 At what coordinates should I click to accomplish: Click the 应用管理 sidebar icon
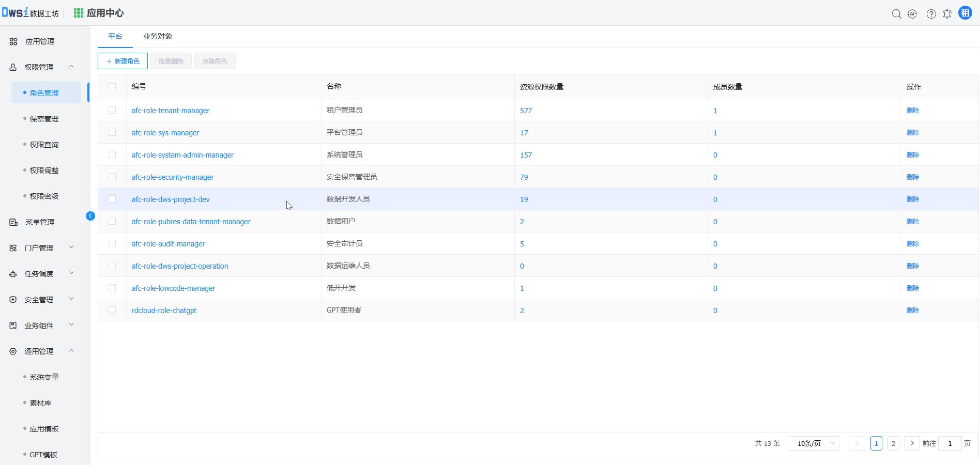(13, 41)
